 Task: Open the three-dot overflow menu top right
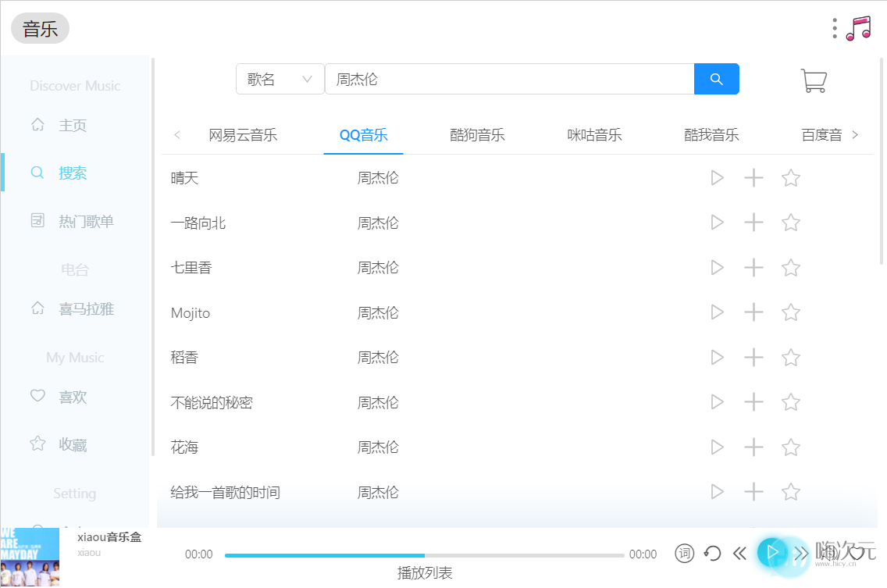pos(835,27)
